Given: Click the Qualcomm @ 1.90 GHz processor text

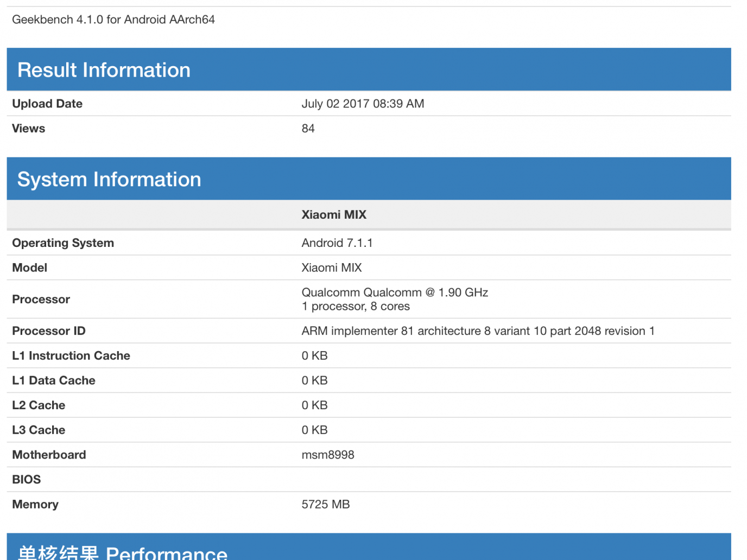Looking at the screenshot, I should click(395, 292).
